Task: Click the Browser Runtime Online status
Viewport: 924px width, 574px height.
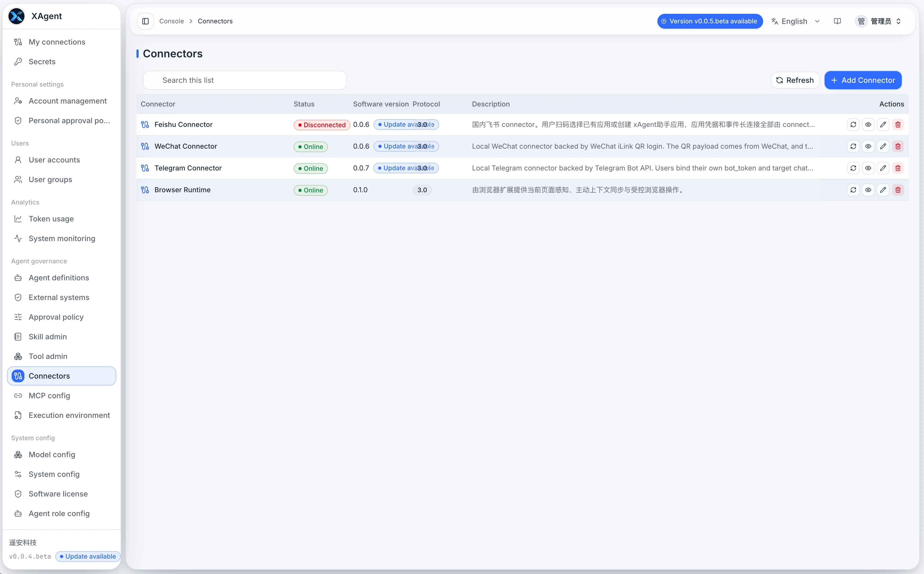Action: 311,190
